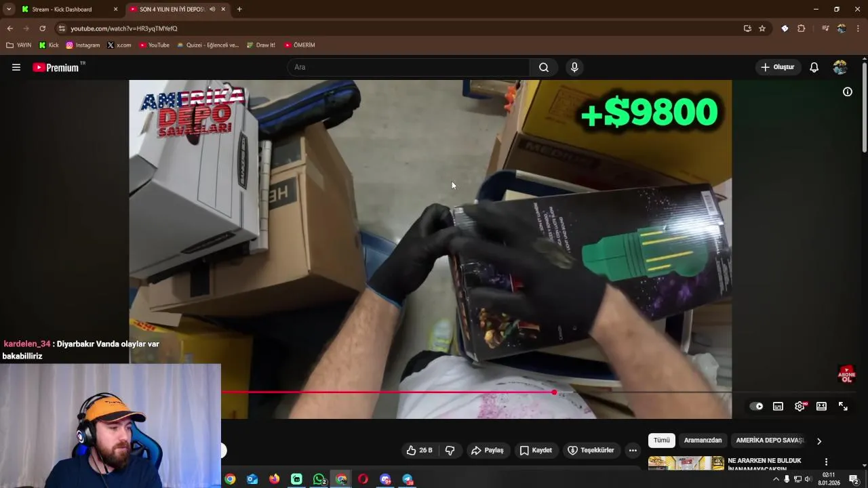This screenshot has width=868, height=488.
Task: Open the YouTube guide hamburger menu
Action: [16, 67]
